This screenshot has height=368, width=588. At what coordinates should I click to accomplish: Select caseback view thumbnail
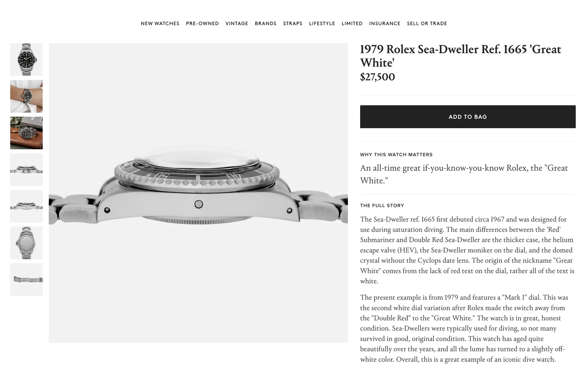tap(26, 243)
